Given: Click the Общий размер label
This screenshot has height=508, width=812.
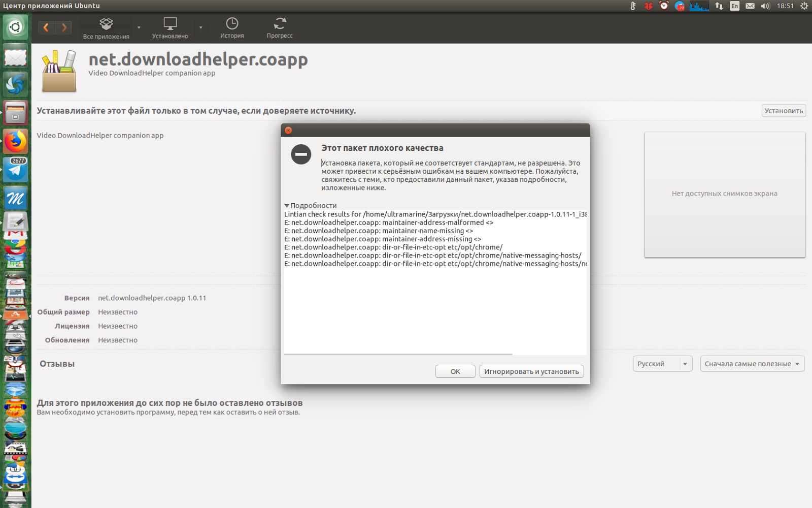Looking at the screenshot, I should point(63,312).
